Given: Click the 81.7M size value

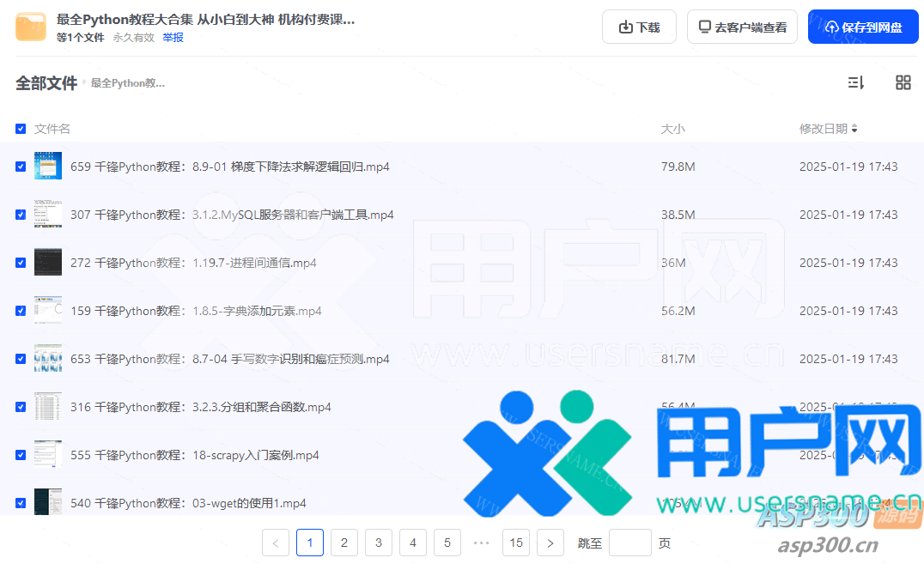Looking at the screenshot, I should point(678,359).
